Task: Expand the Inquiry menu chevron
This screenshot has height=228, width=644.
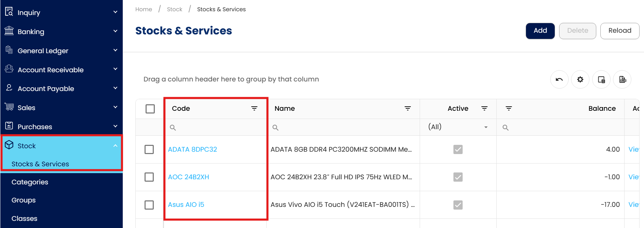Action: (x=115, y=12)
